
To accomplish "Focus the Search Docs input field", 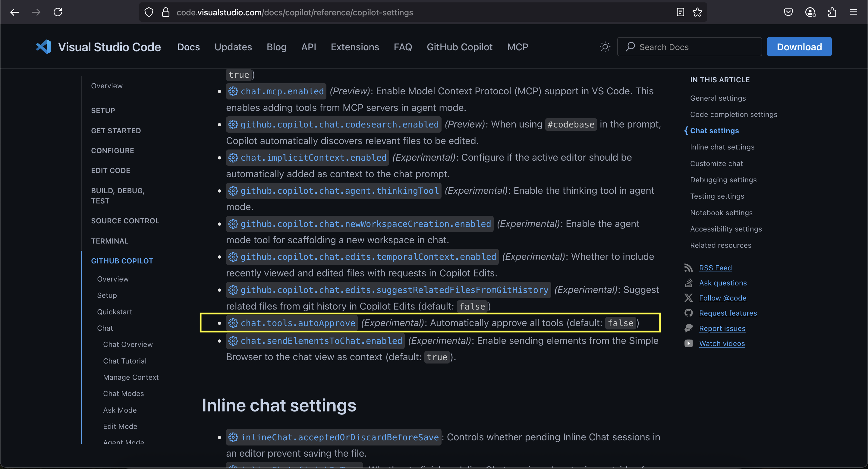I will 689,47.
